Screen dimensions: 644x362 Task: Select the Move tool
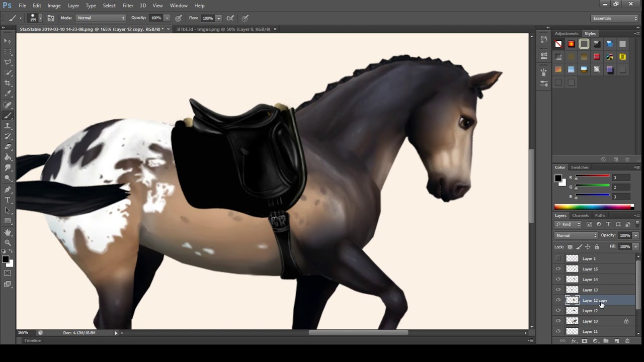(8, 41)
